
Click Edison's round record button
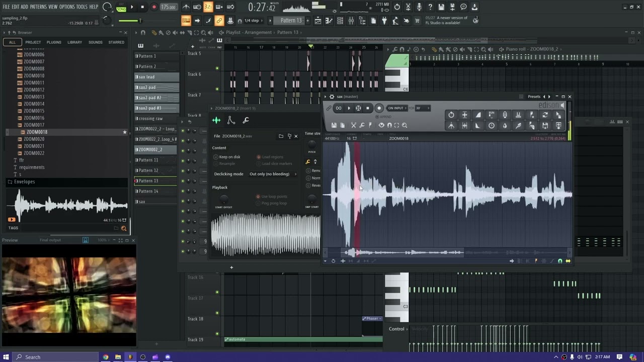(379, 108)
